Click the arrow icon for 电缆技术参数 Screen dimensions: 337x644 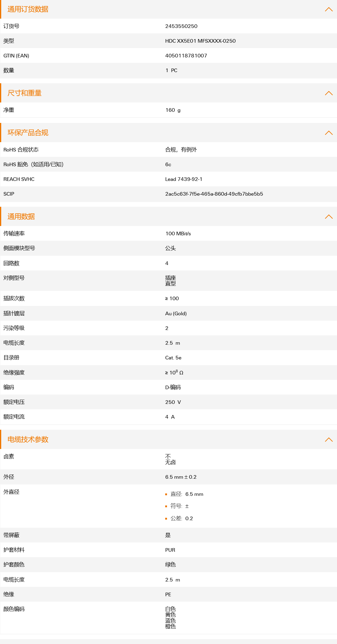pyautogui.click(x=329, y=440)
